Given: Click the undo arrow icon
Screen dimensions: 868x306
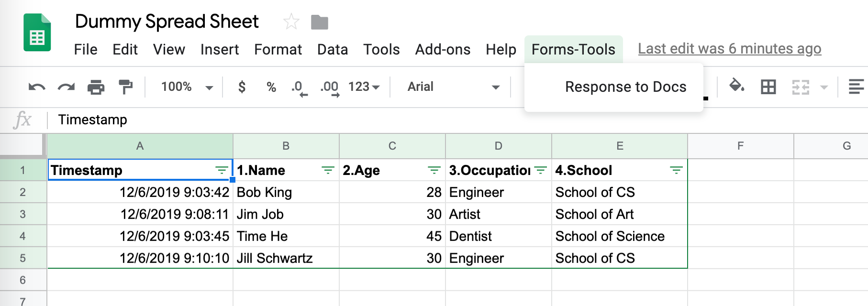Looking at the screenshot, I should click(x=37, y=87).
